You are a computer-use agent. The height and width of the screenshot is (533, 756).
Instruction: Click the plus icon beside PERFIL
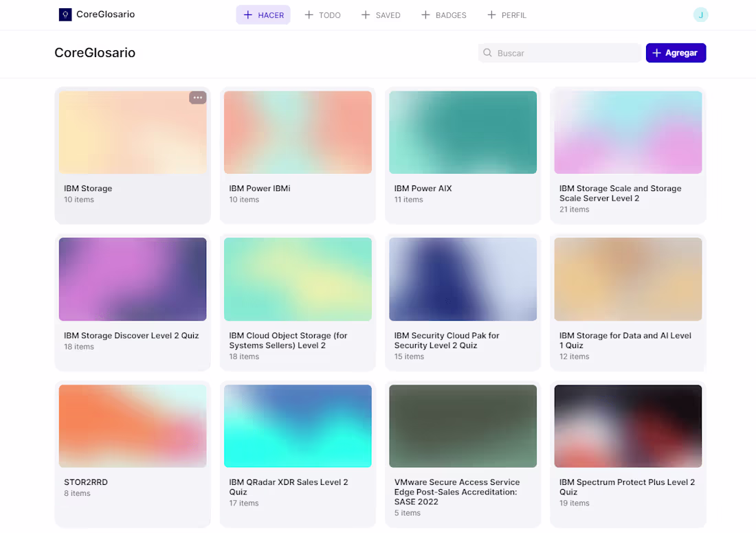click(x=491, y=15)
